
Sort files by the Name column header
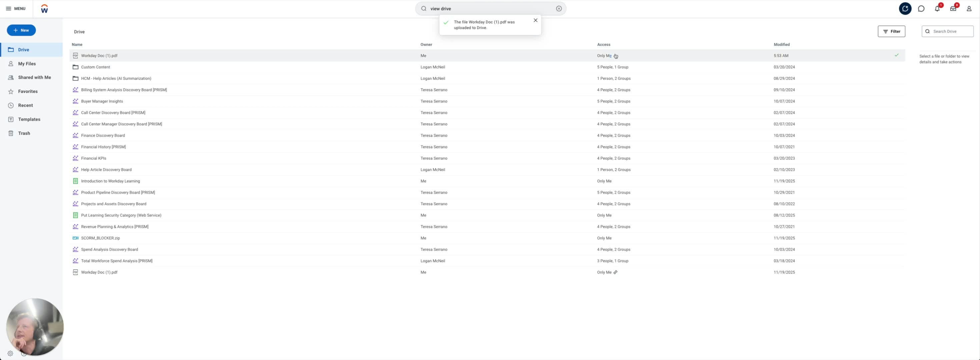tap(77, 45)
